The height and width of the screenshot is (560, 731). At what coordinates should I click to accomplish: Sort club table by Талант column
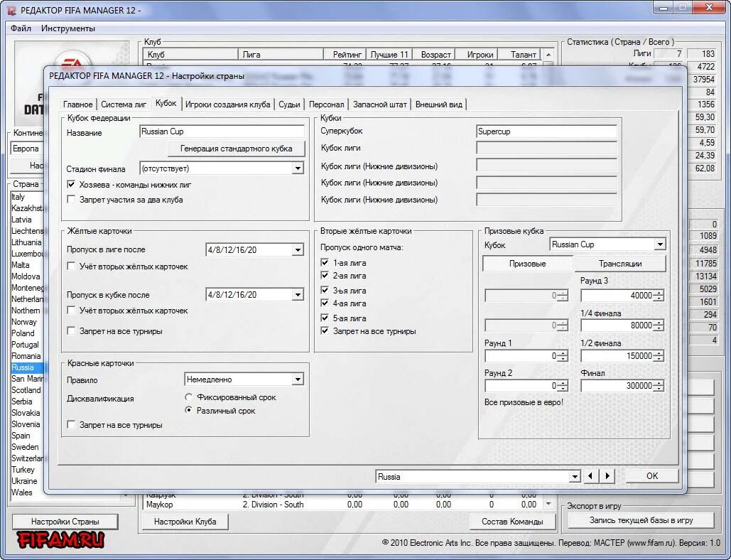(519, 55)
